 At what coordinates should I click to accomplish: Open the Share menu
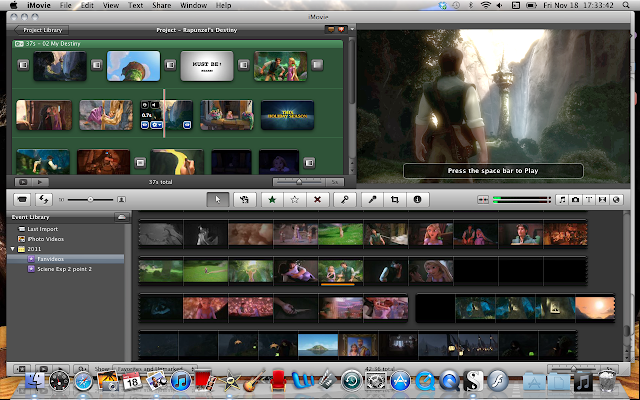(x=162, y=5)
